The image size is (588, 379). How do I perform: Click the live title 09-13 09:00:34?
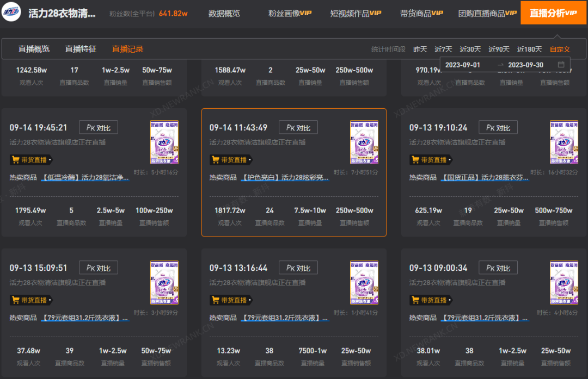[438, 268]
